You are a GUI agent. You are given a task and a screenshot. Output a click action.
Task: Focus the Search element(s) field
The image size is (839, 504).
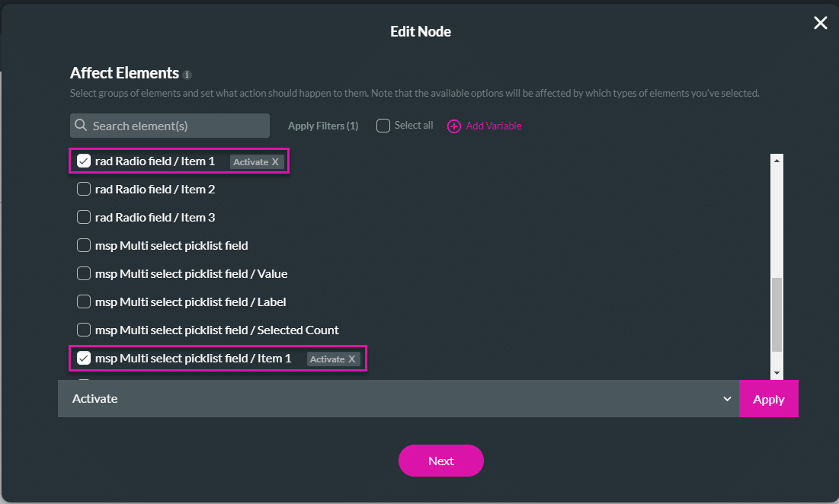[177, 126]
